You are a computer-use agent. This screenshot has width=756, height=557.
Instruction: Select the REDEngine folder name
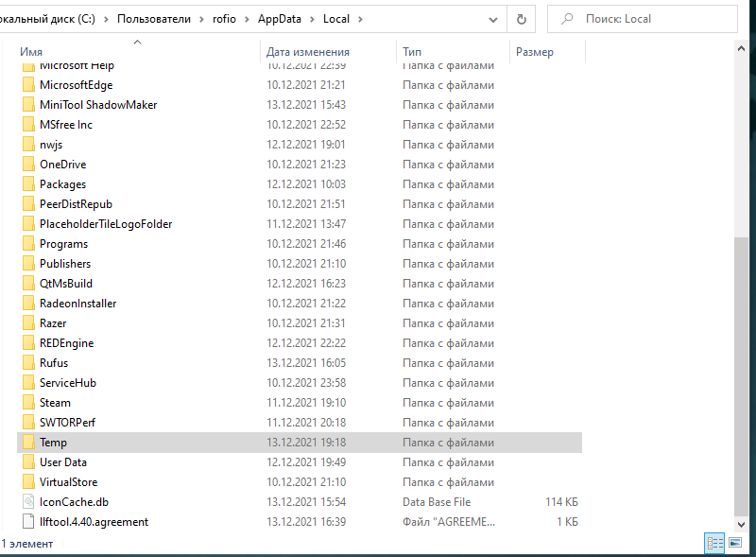pyautogui.click(x=66, y=343)
